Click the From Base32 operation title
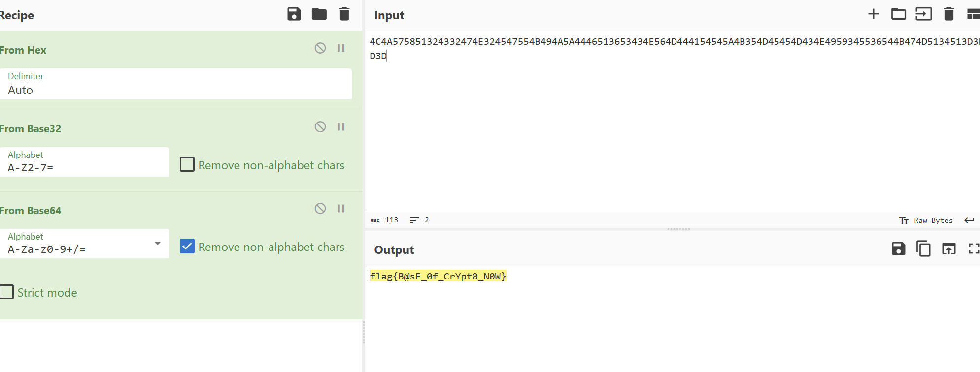 30,129
